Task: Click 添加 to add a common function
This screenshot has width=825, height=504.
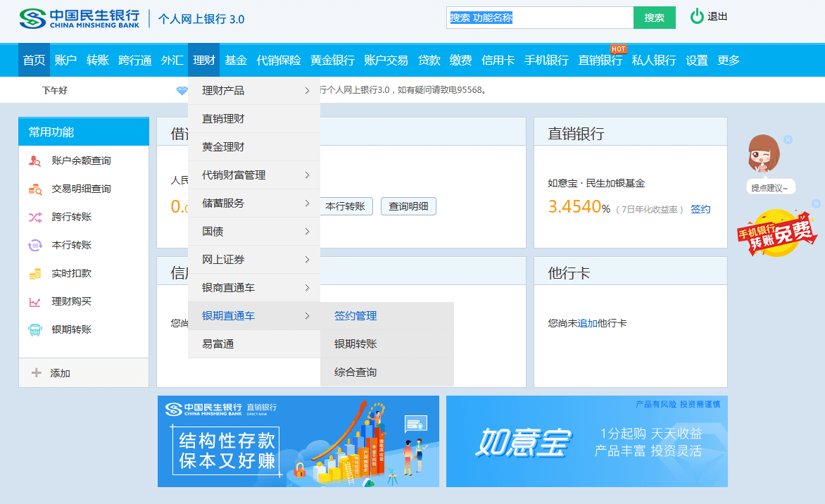Action: click(60, 373)
